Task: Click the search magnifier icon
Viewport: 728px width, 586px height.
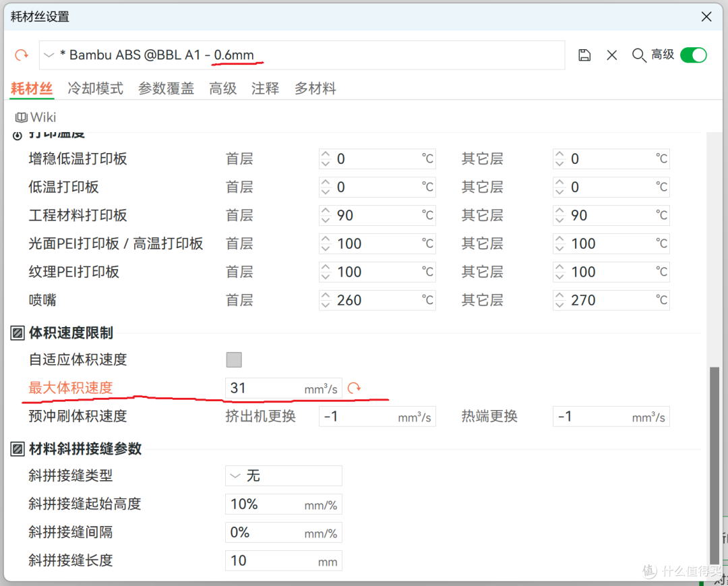Action: tap(639, 55)
